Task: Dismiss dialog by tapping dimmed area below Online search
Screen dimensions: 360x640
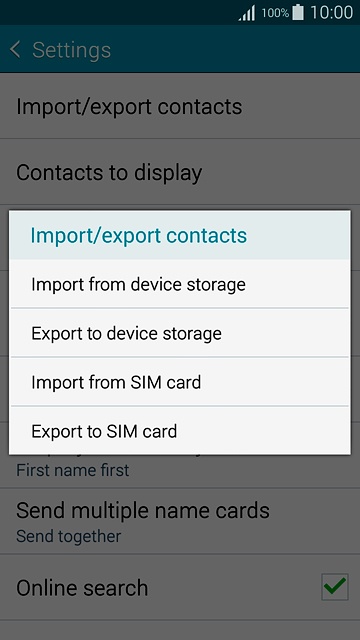Action: click(180, 631)
